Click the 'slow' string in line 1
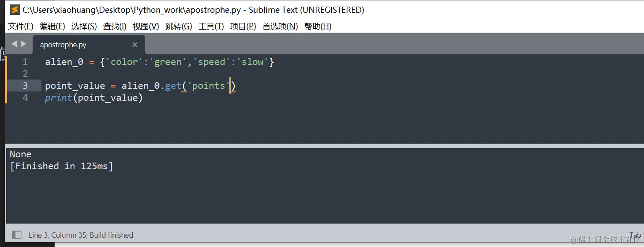The height and width of the screenshot is (247, 644). tap(252, 62)
